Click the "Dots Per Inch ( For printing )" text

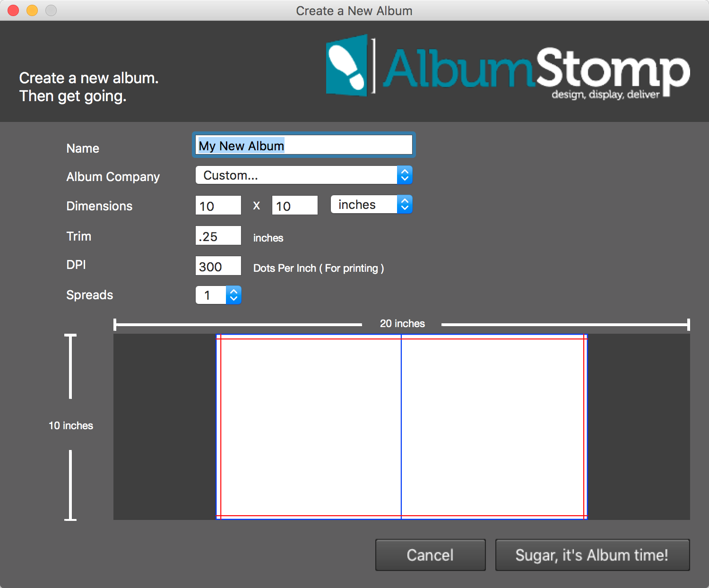point(319,268)
